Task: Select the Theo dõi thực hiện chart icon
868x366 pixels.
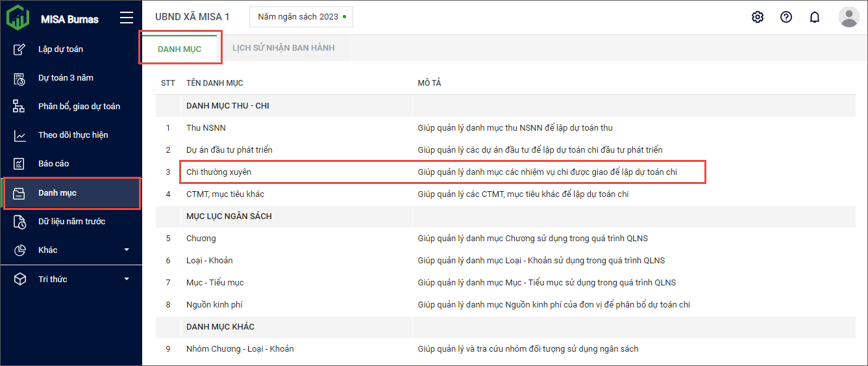Action: point(19,135)
